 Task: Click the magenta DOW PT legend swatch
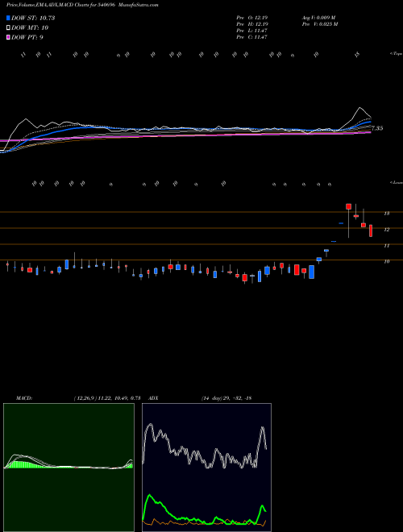[9, 38]
